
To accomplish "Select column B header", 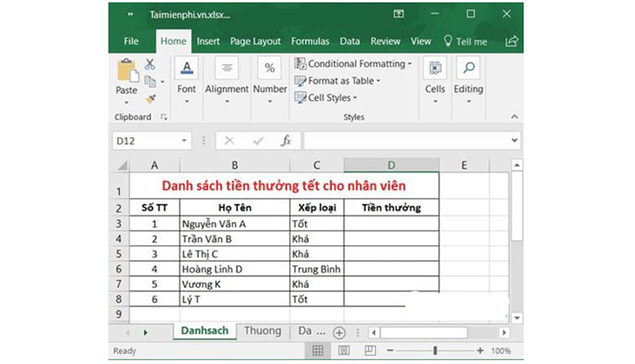I will tap(235, 165).
